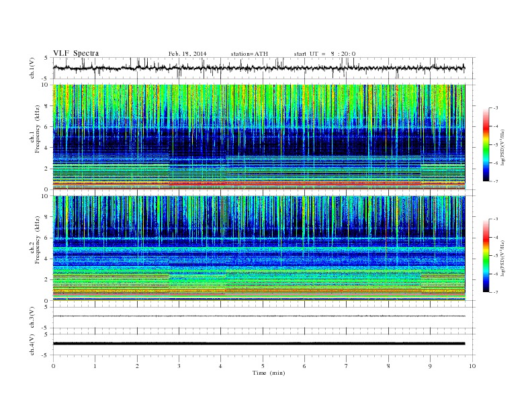Click the "-3" tick on the ch.1 colorbar
Viewport: 532px width, 411px height.
(x=495, y=108)
